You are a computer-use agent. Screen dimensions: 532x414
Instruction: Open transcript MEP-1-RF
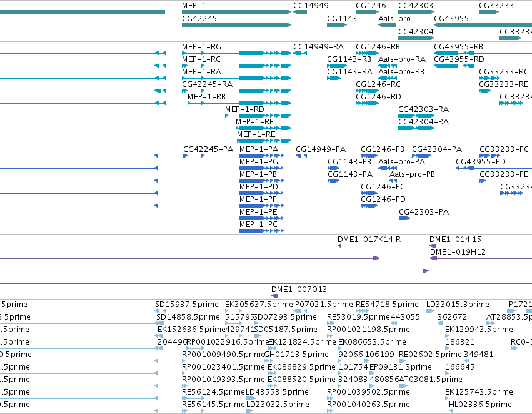click(x=254, y=122)
